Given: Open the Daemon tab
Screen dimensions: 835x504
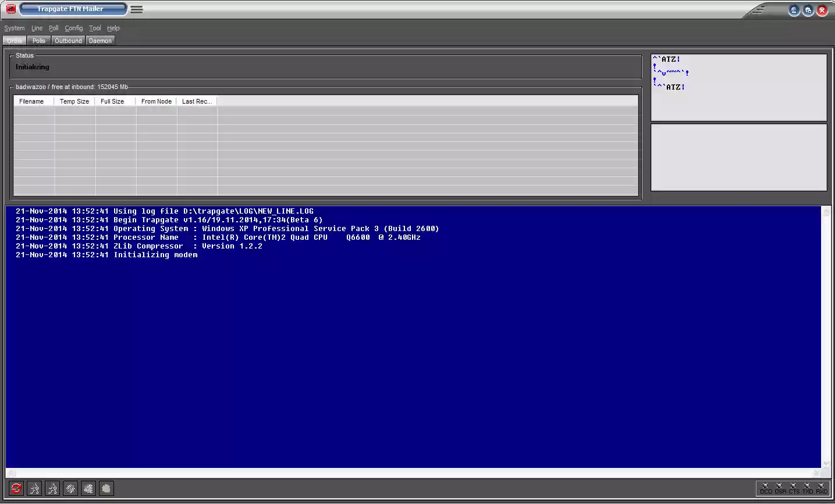Looking at the screenshot, I should (100, 40).
